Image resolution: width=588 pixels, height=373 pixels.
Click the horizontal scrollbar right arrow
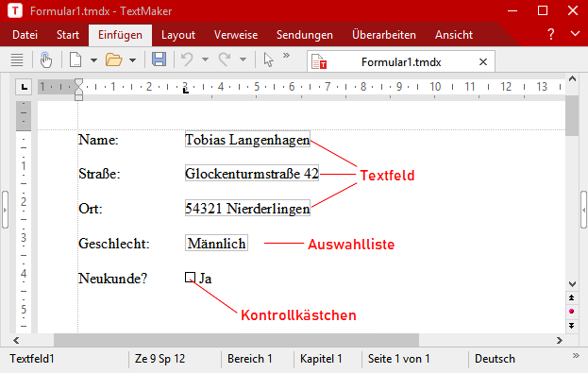[560, 340]
